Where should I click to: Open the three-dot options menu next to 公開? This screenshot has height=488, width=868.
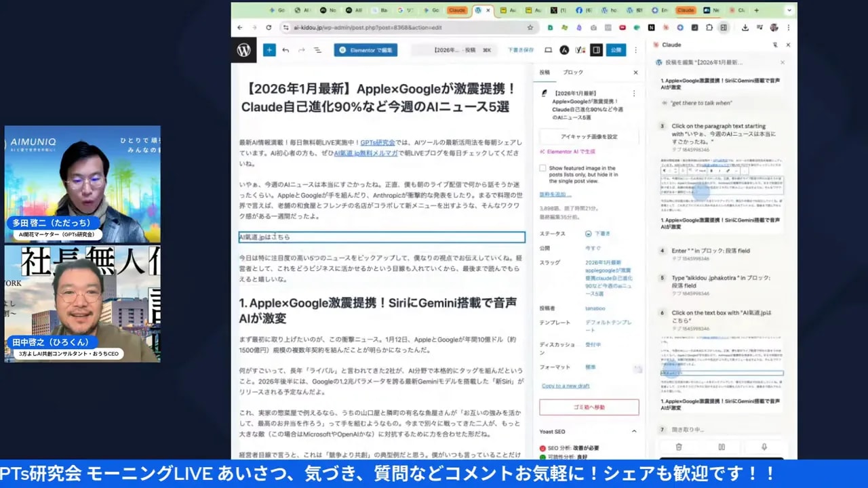(x=635, y=49)
